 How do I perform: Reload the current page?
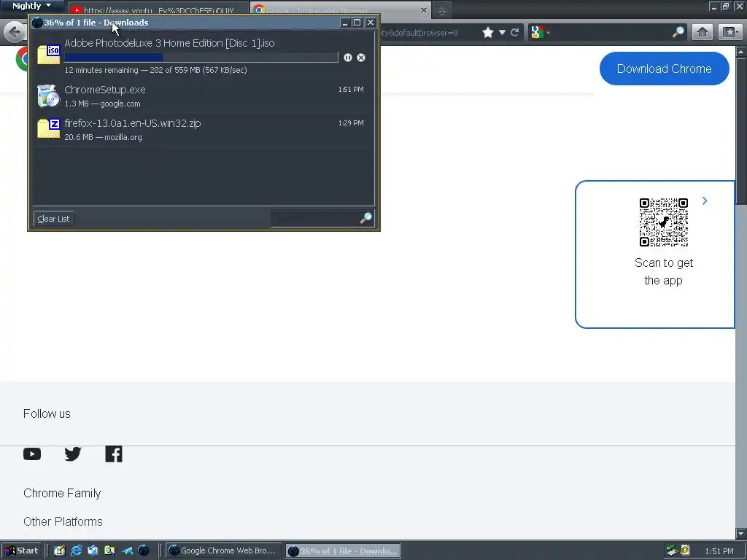pos(514,32)
